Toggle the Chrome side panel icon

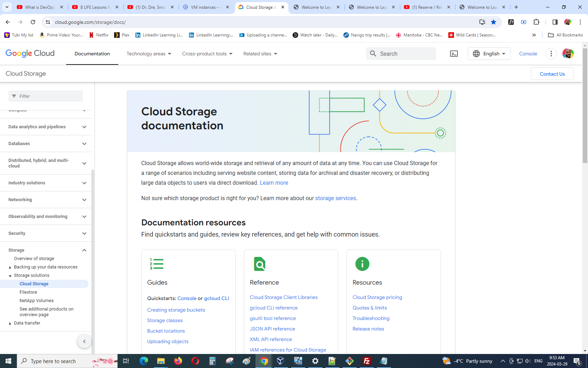click(555, 22)
